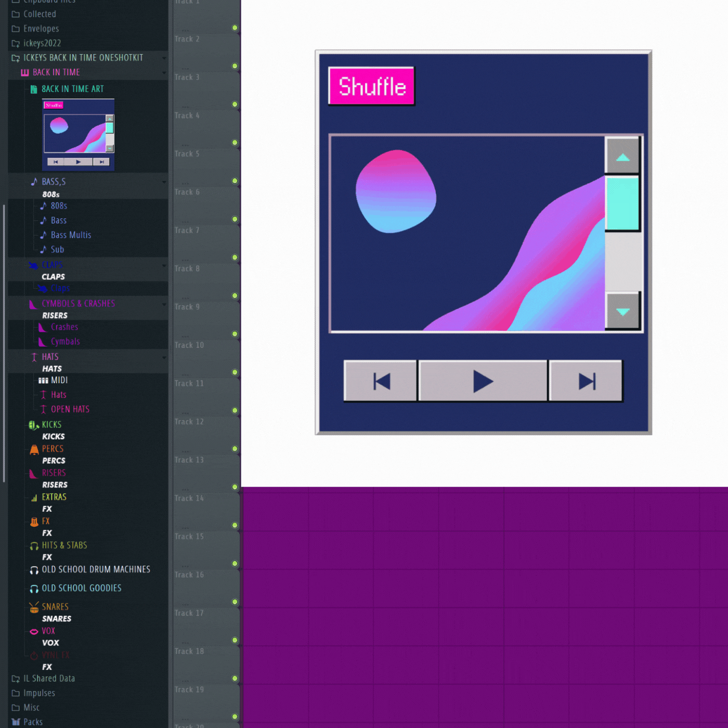Collapse the HATS folder
This screenshot has height=728, width=728.
pos(164,357)
